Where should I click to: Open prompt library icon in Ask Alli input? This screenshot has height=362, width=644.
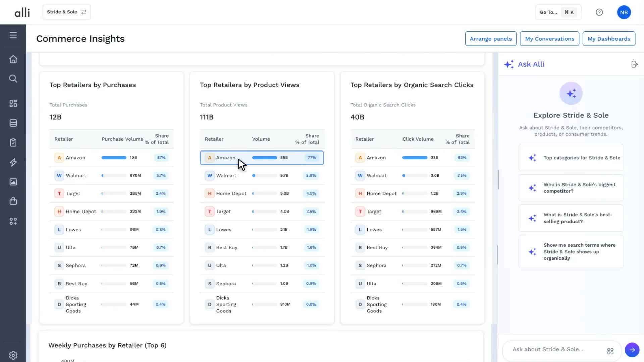coord(610,351)
